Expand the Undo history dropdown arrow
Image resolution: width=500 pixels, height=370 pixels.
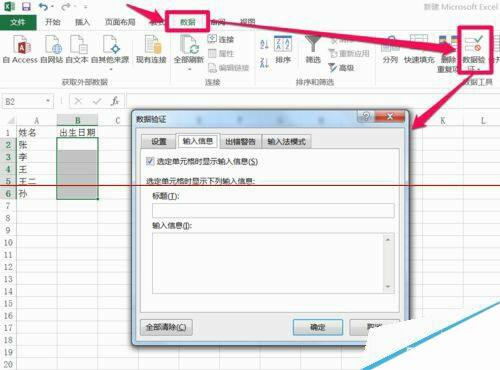(53, 7)
